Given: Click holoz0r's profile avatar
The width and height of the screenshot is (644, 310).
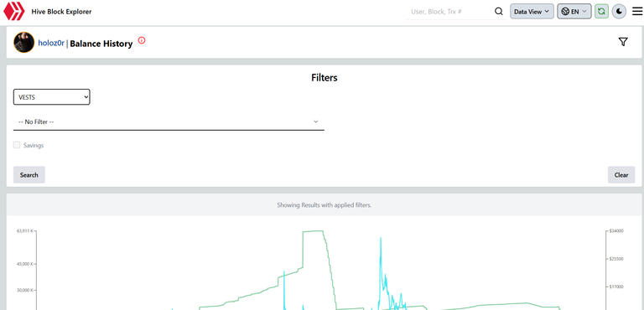Looking at the screenshot, I should pos(23,42).
